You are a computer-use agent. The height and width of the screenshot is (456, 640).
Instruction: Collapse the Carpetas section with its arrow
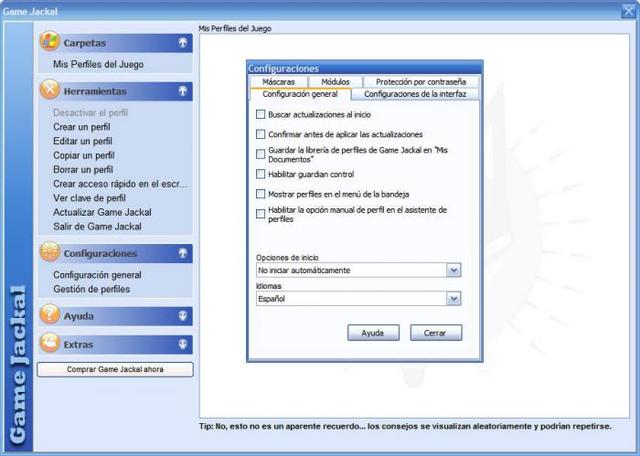(x=182, y=42)
